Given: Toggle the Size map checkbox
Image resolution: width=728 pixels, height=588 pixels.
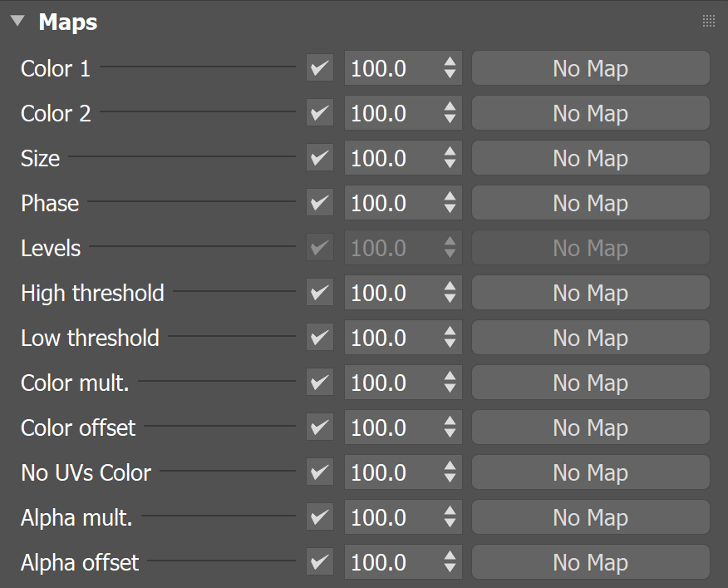Looking at the screenshot, I should click(319, 158).
